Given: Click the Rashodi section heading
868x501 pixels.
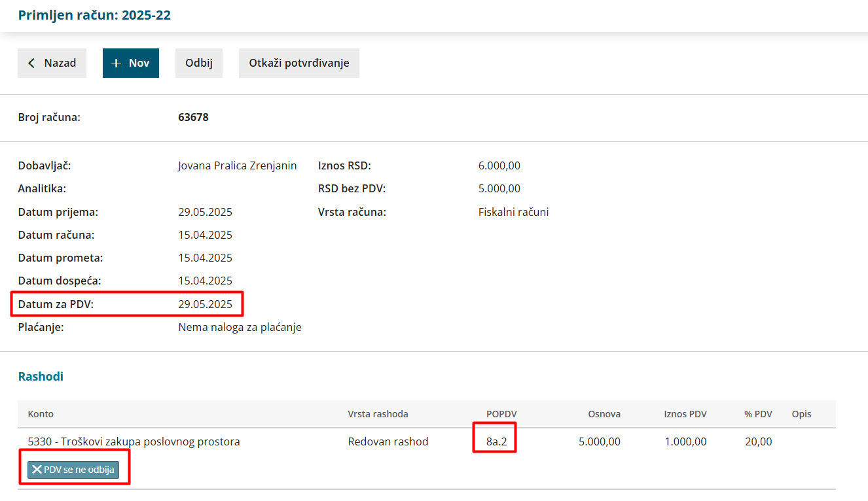Looking at the screenshot, I should click(41, 377).
